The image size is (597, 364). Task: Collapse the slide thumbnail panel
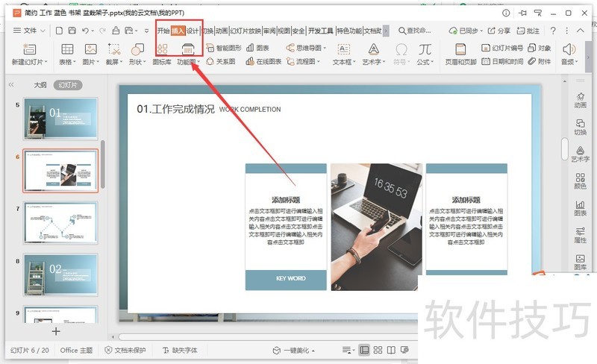[11, 85]
